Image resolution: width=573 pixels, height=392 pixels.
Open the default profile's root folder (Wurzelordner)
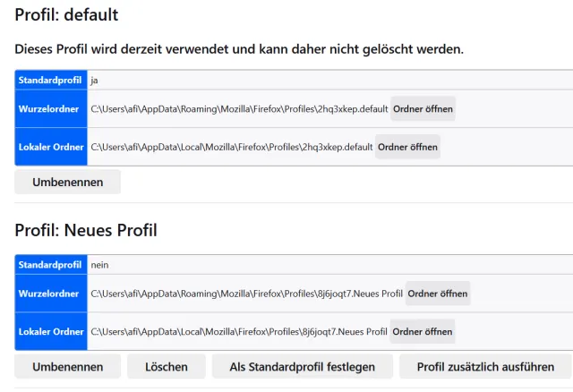(x=423, y=109)
